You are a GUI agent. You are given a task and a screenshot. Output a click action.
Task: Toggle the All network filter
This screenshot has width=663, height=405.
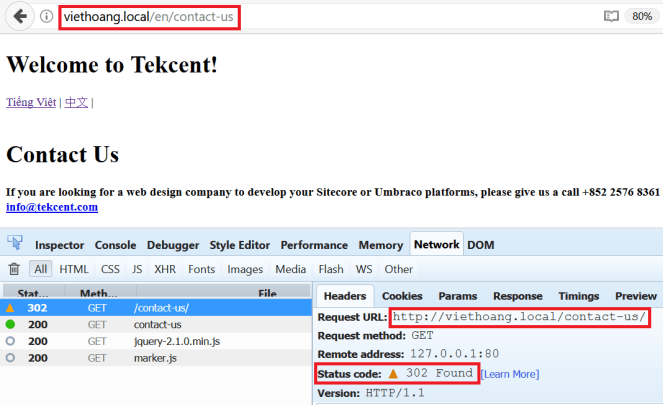[40, 269]
